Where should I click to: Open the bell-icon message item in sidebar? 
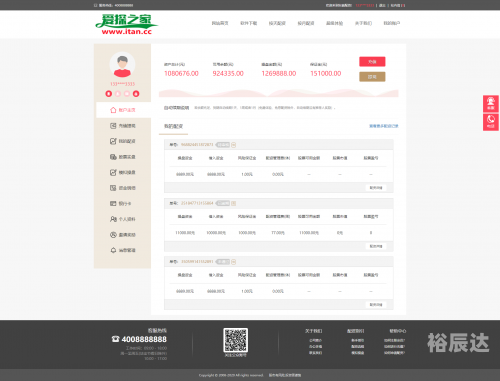123,250
